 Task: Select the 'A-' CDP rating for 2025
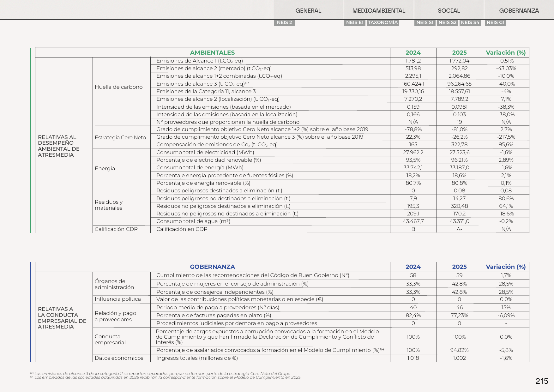point(459,229)
